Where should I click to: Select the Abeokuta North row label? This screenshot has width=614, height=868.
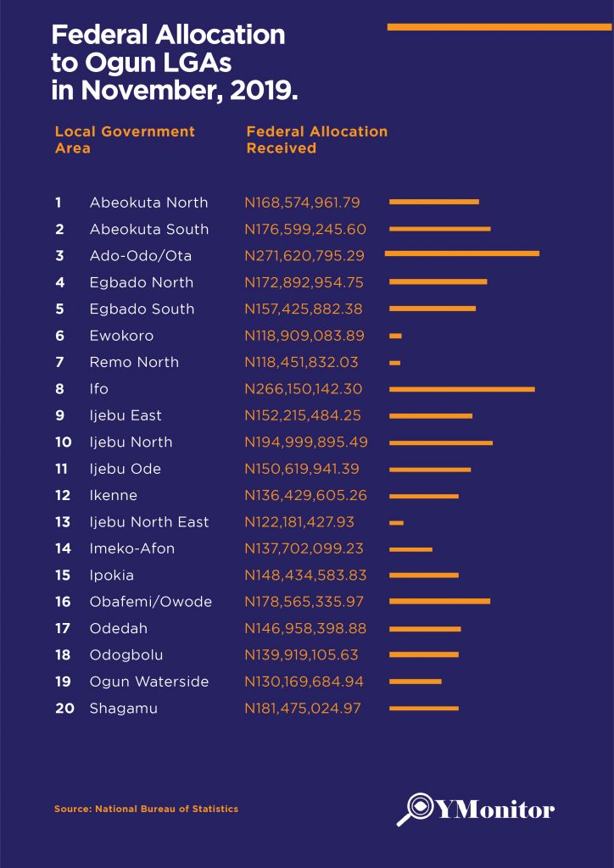[148, 203]
